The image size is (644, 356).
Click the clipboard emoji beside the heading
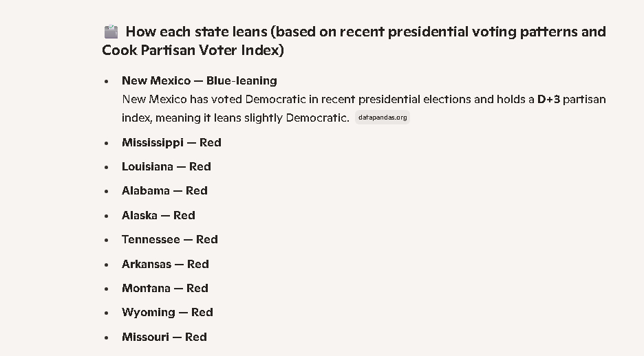point(111,32)
